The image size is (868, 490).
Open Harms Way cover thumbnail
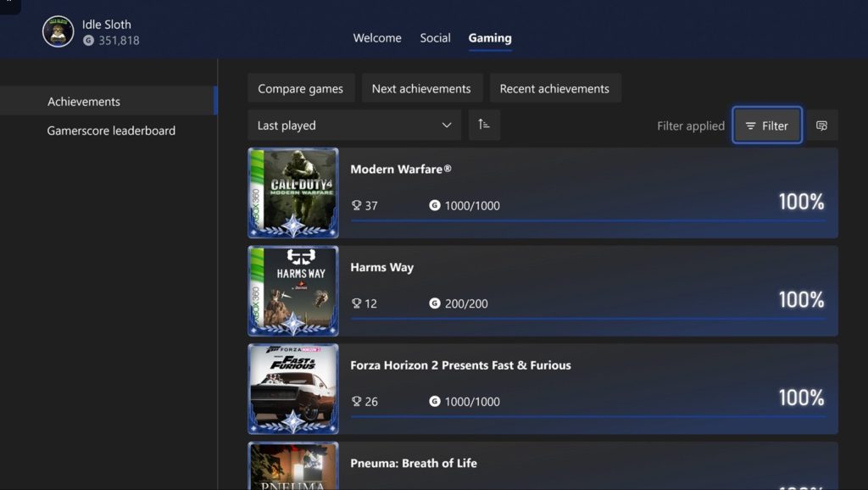point(293,291)
